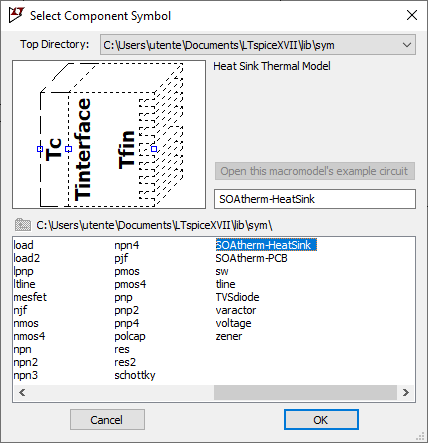Click the symbol name input field

point(315,199)
